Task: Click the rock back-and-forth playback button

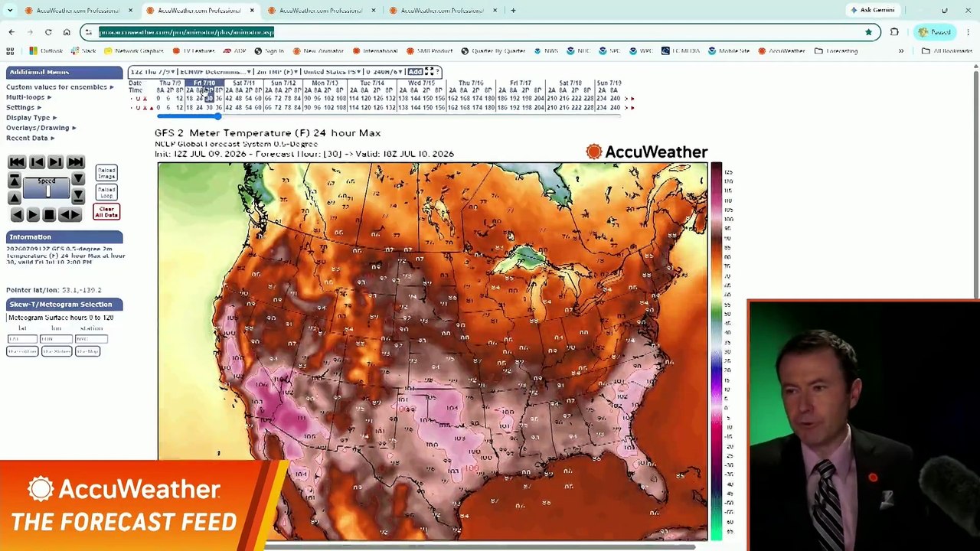Action: click(70, 215)
